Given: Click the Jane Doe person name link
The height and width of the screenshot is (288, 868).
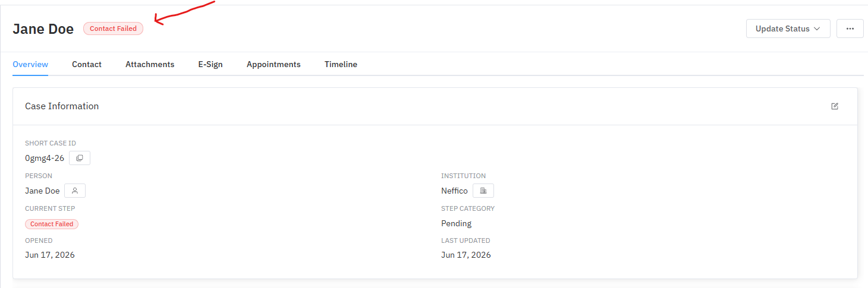Looking at the screenshot, I should click(42, 191).
